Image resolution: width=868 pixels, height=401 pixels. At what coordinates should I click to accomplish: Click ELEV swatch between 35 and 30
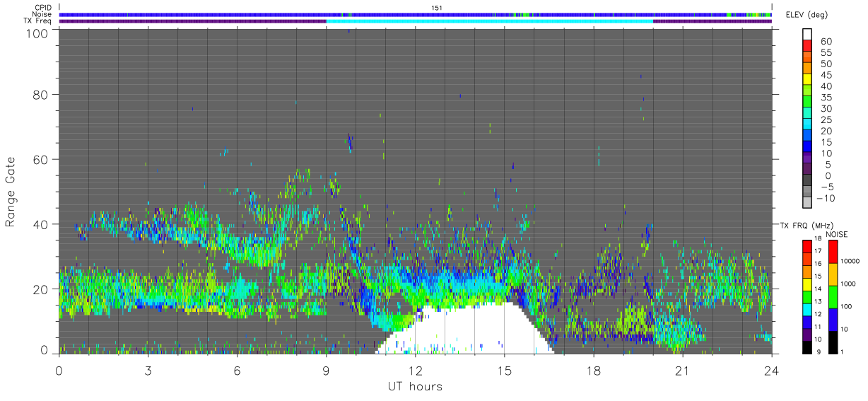[x=807, y=102]
